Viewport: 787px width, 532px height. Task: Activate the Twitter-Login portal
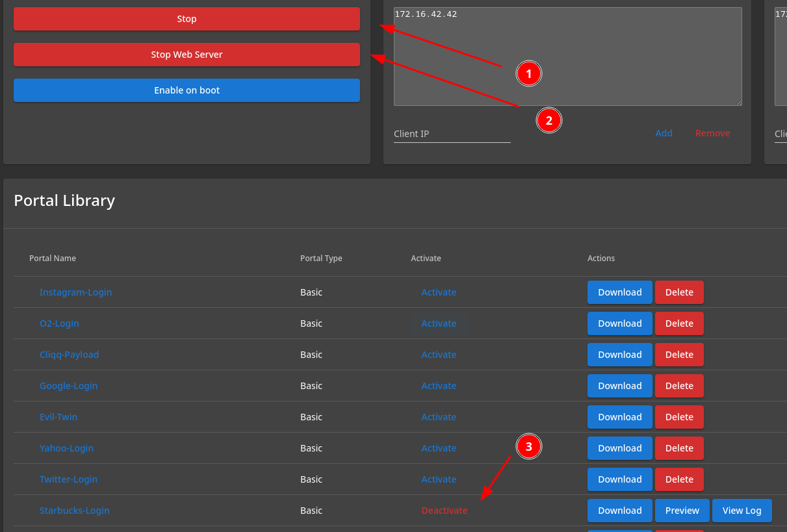tap(439, 479)
